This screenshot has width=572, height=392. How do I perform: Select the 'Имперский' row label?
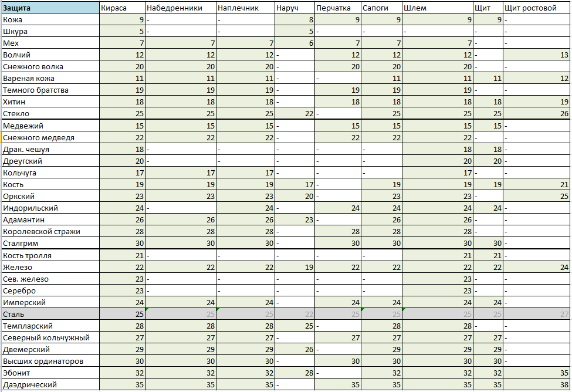tap(50, 302)
